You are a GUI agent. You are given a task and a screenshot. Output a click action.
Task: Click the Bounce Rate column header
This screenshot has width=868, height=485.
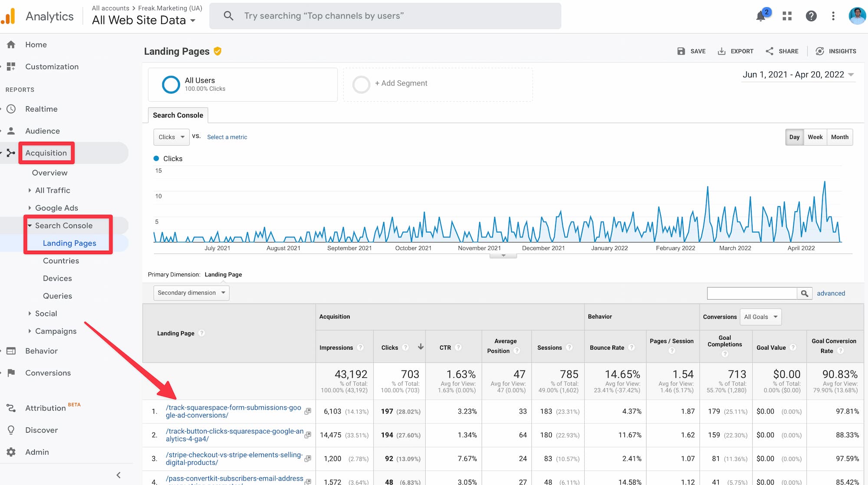[x=607, y=347]
